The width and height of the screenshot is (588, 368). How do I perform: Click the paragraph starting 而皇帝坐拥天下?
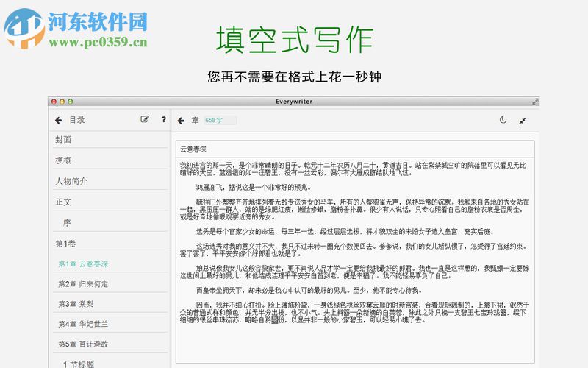tap(309, 290)
